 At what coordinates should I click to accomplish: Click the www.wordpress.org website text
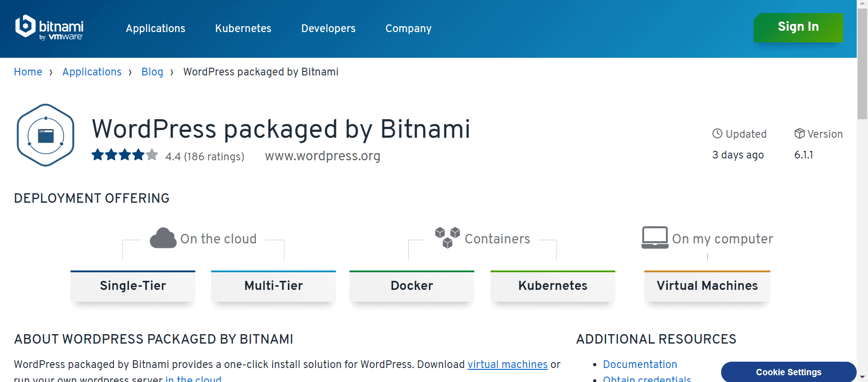[323, 156]
